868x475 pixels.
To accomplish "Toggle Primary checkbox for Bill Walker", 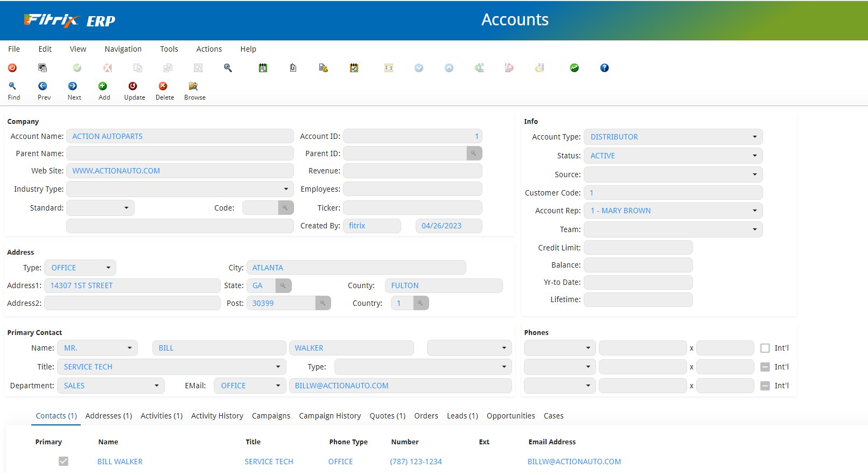I will 64,462.
